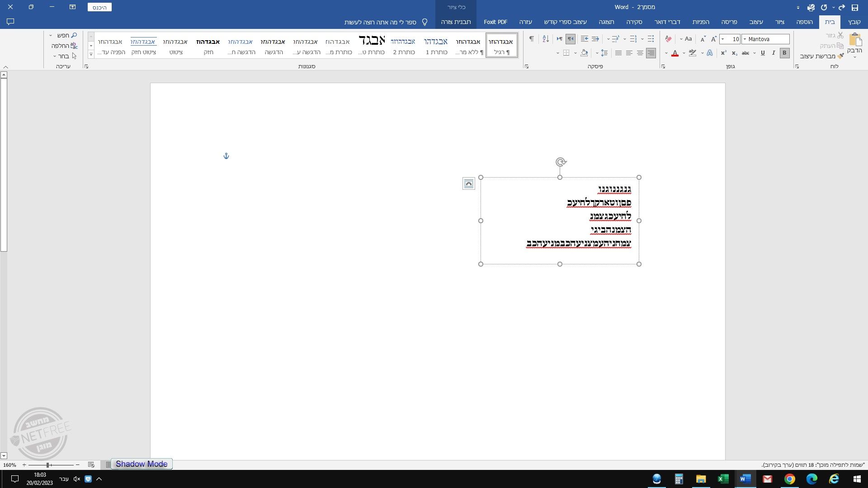The height and width of the screenshot is (488, 868).
Task: Select the 'כותרת 1' heading style
Action: 436,45
